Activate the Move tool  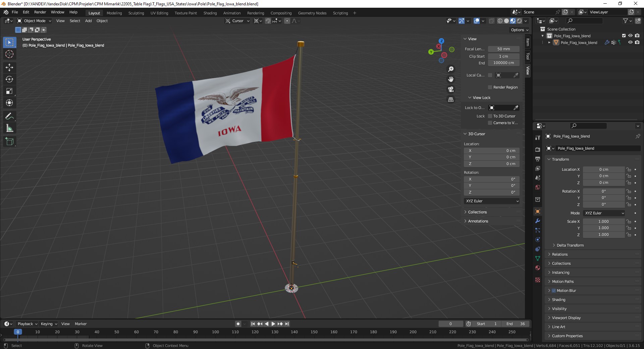(x=9, y=67)
